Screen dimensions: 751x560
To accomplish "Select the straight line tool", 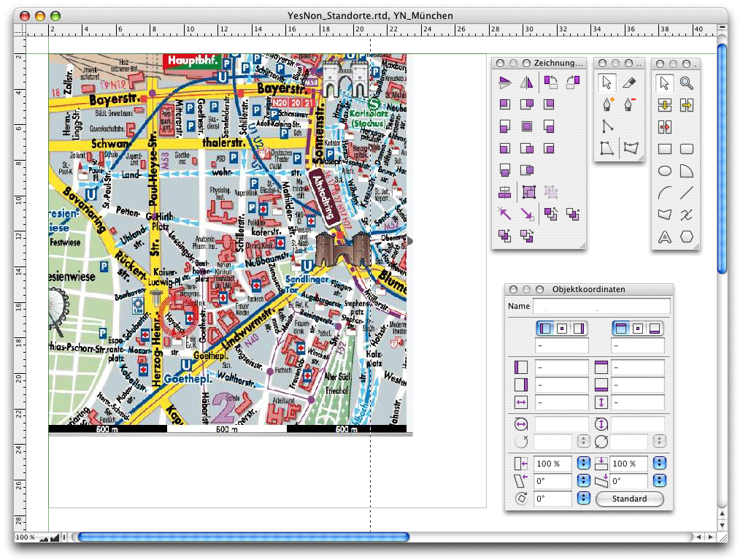I will (x=686, y=193).
